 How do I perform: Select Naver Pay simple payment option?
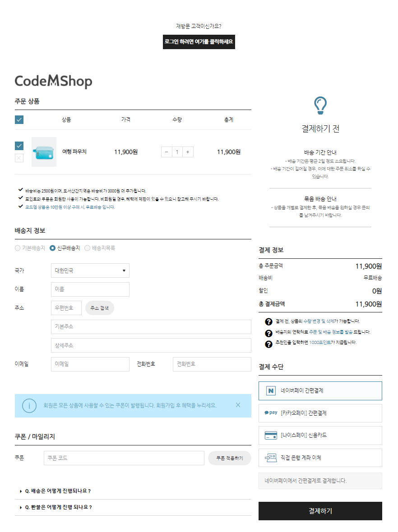tap(320, 391)
